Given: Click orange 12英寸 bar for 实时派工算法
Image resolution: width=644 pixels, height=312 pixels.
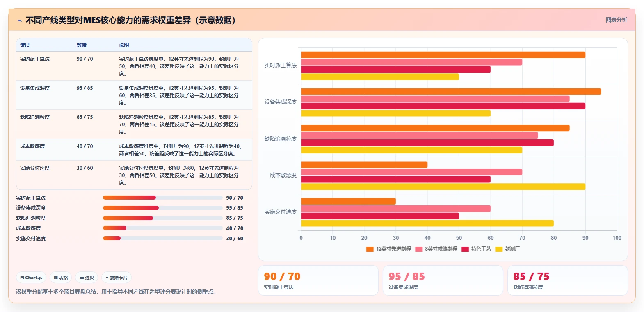Looking at the screenshot, I should (443, 55).
